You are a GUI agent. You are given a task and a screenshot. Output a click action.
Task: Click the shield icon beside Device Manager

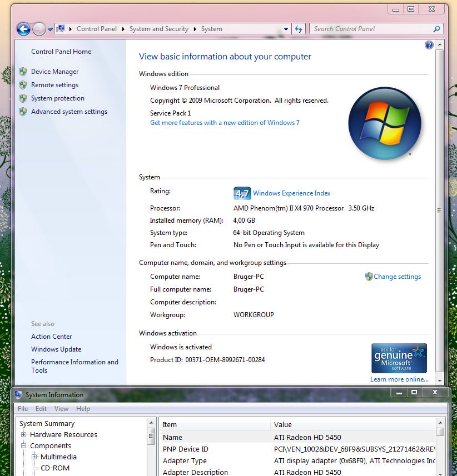(x=23, y=72)
